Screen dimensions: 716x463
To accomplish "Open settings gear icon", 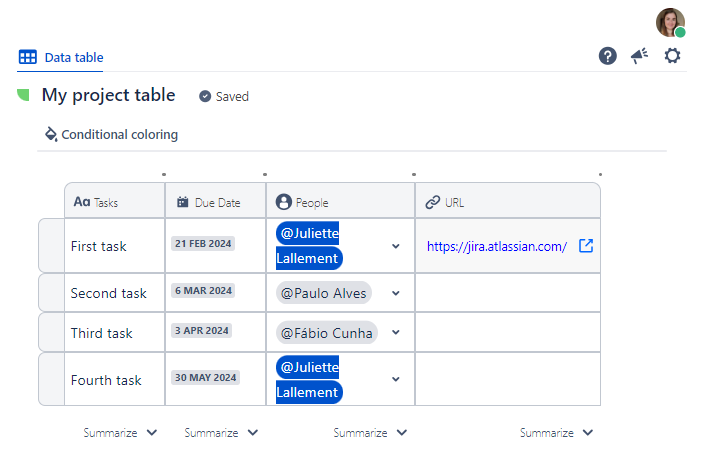I will pos(673,56).
